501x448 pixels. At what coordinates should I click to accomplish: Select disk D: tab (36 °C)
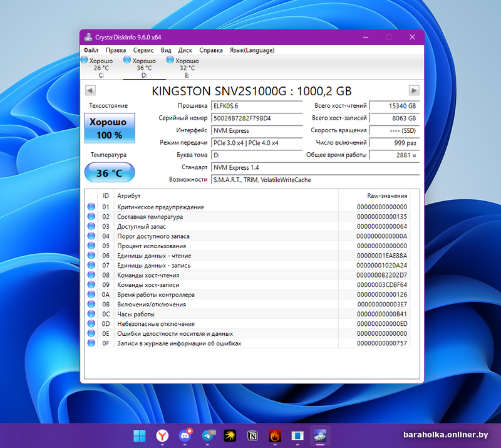(144, 68)
